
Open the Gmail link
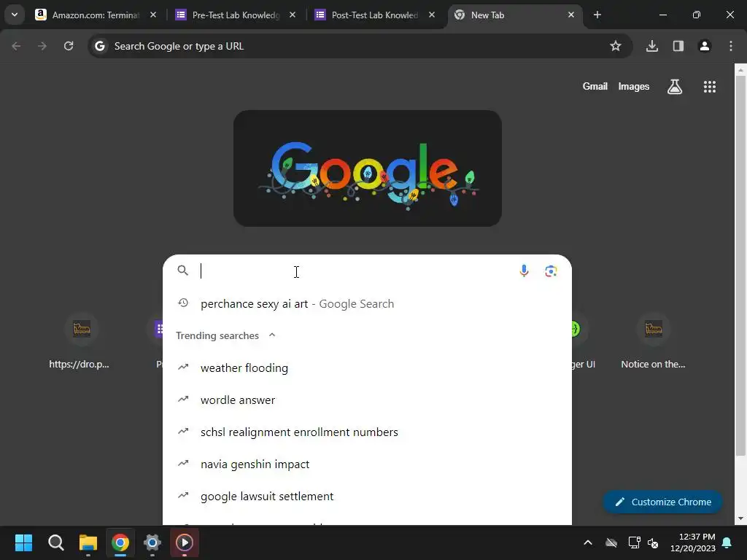[x=595, y=86]
